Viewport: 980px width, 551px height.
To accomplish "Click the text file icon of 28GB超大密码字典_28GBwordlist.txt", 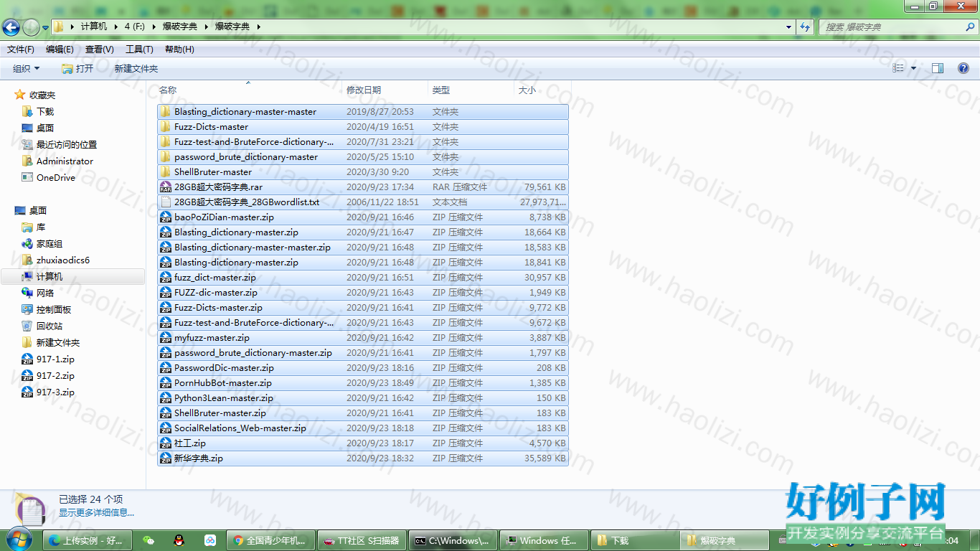I will pos(166,202).
